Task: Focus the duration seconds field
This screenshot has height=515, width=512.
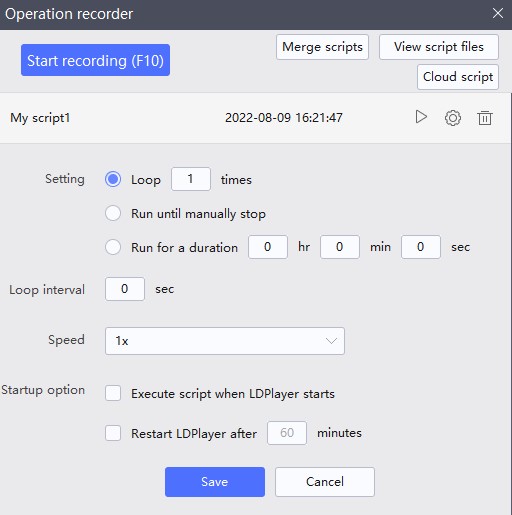Action: point(421,247)
